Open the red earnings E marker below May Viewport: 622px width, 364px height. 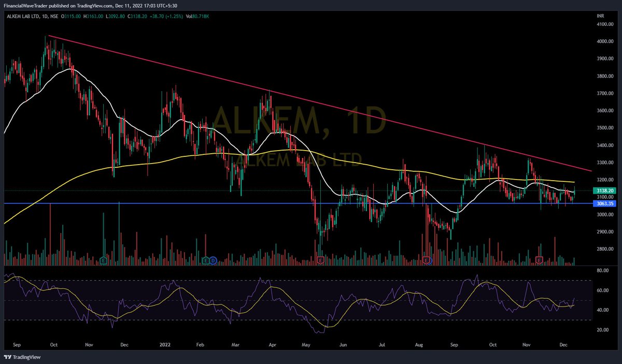[320, 259]
